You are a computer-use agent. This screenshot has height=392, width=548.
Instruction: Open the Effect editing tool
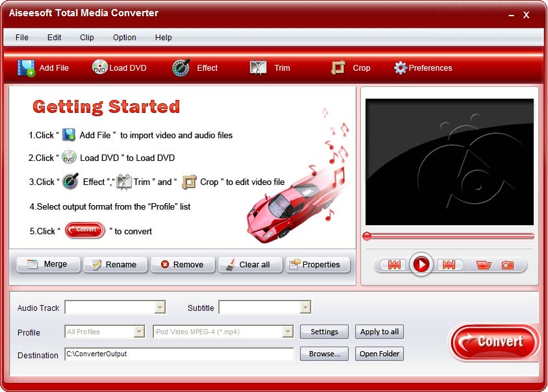point(181,68)
